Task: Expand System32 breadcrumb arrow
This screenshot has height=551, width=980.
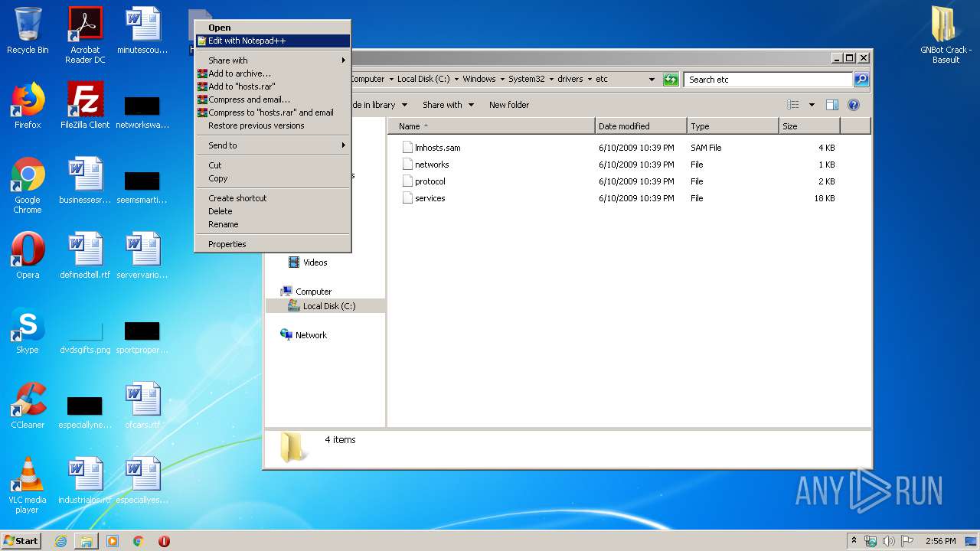Action: click(551, 79)
